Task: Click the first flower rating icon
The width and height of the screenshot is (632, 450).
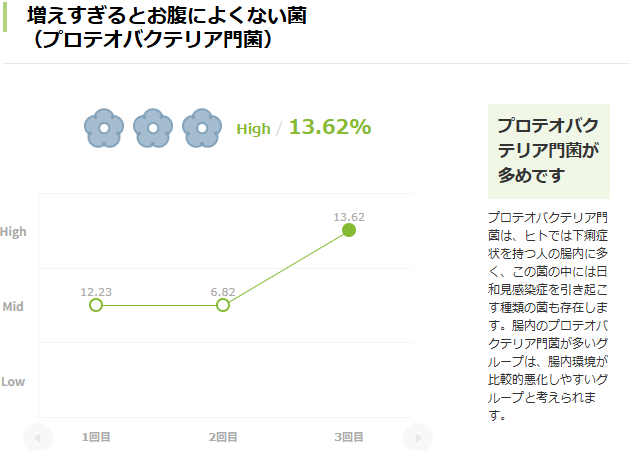Action: click(104, 129)
